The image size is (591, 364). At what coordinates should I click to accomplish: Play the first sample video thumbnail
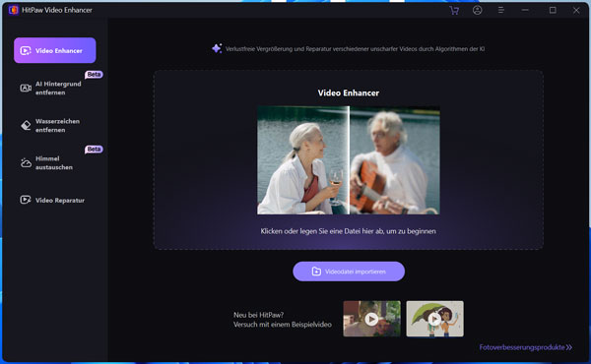click(371, 319)
